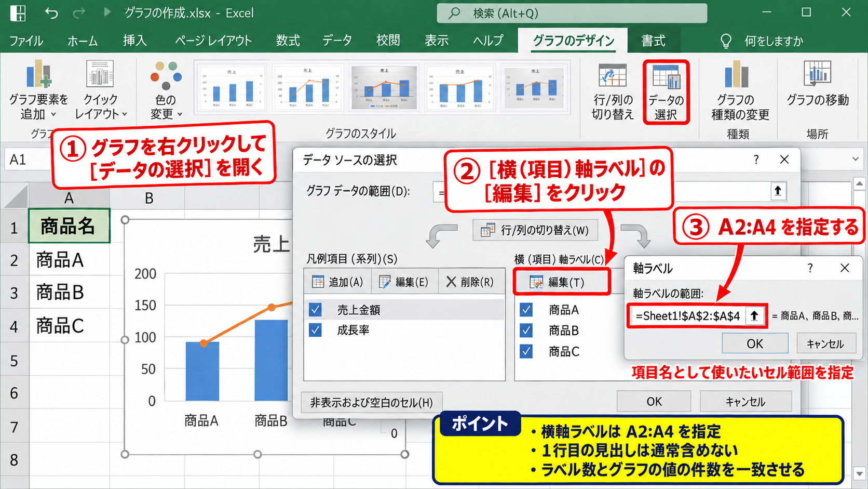The image size is (868, 489).
Task: Open グラフ要素を追加 menu
Action: [x=38, y=91]
